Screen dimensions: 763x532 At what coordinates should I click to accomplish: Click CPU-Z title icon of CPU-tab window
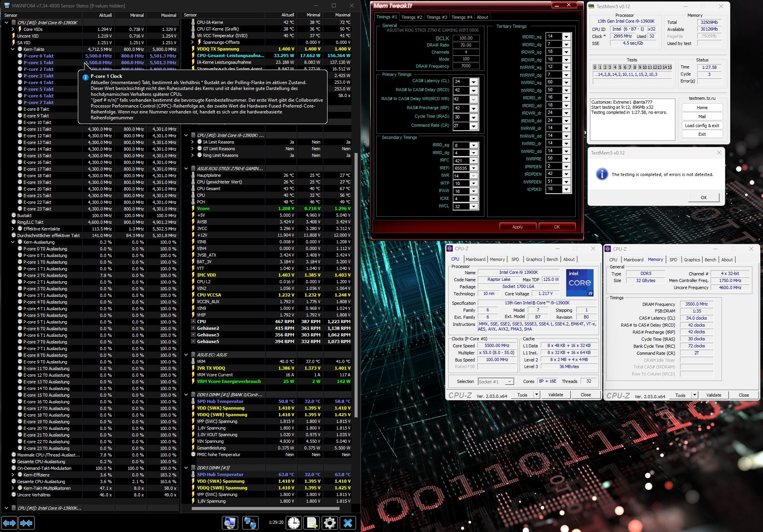tap(450, 248)
